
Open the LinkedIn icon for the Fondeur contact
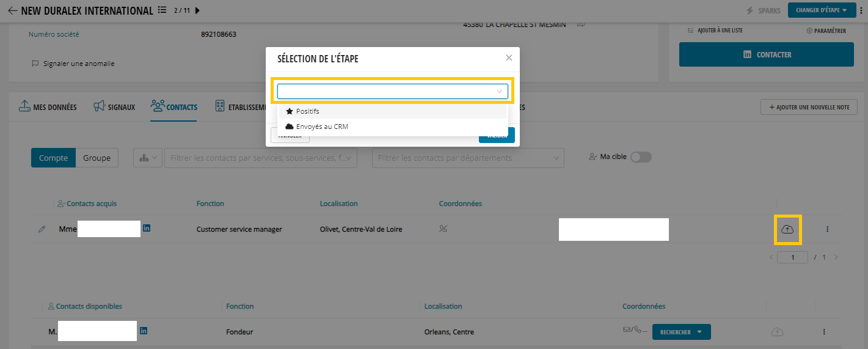point(144,331)
